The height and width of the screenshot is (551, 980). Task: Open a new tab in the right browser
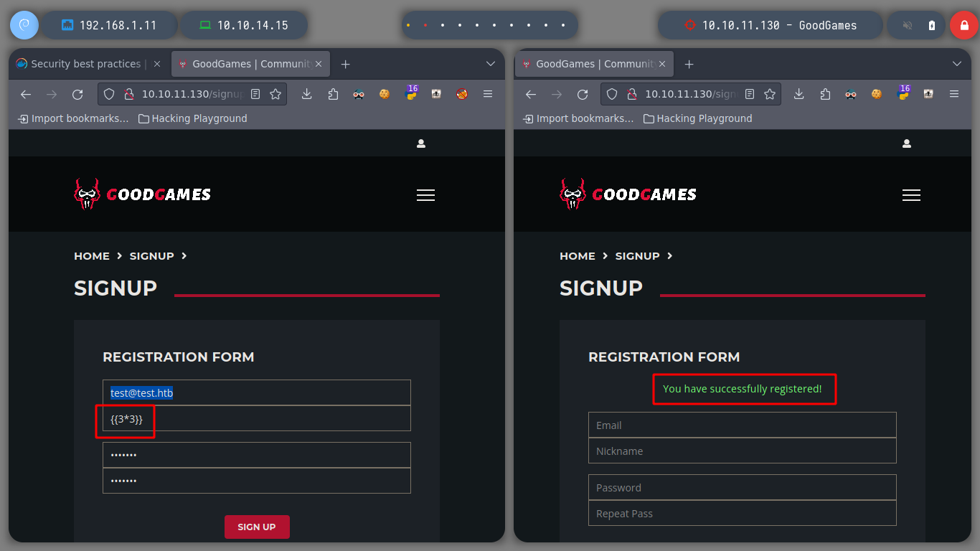689,64
